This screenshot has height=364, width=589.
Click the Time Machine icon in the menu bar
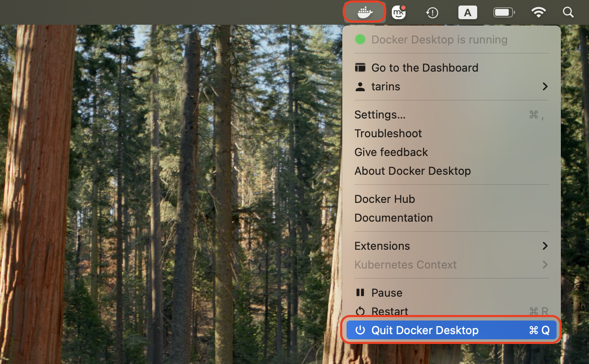pos(432,13)
